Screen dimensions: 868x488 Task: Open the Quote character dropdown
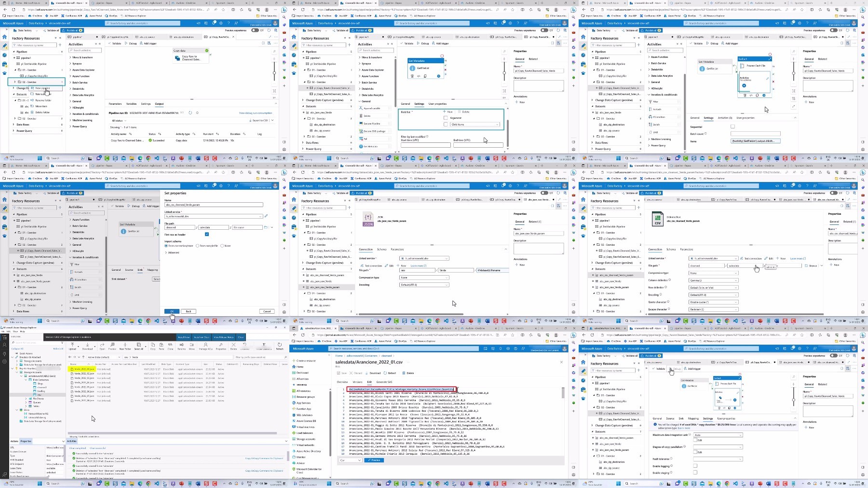click(714, 302)
